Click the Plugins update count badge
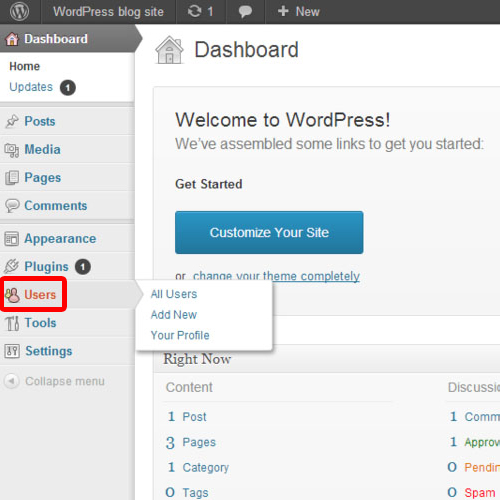 point(83,267)
